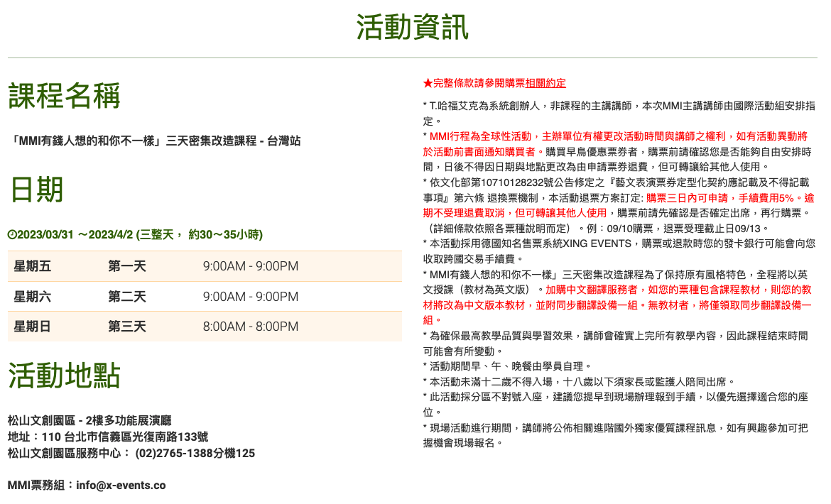Click the red star before 完整條款
This screenshot has width=831, height=504.
point(428,83)
